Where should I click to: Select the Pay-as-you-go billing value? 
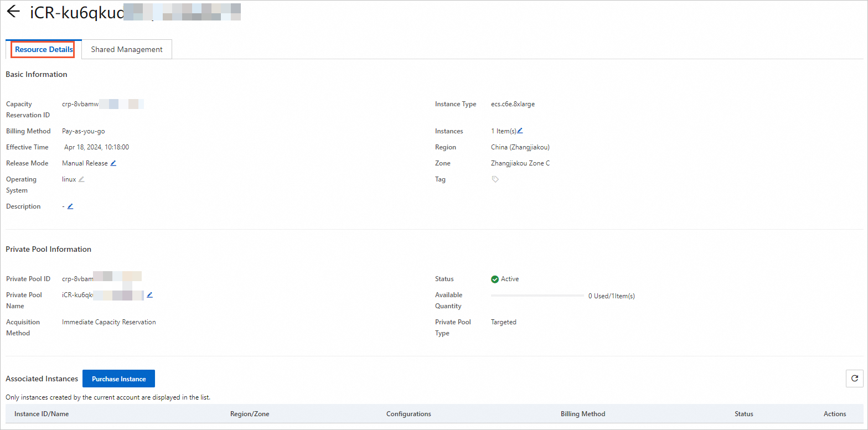(x=84, y=131)
